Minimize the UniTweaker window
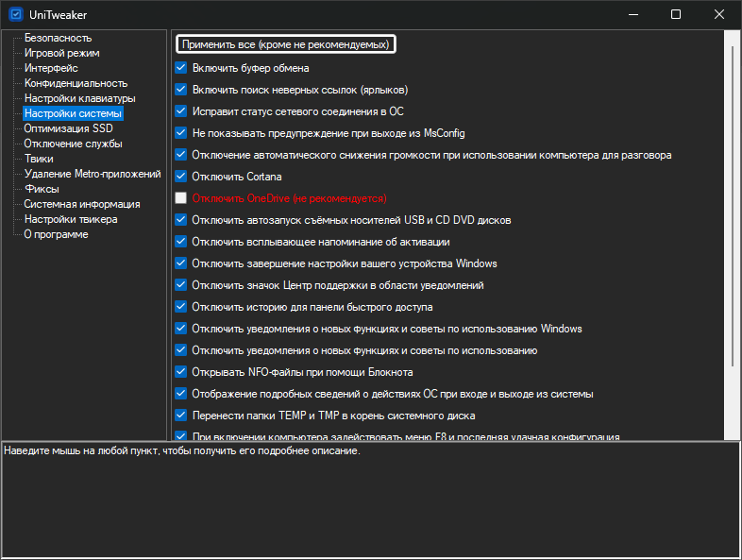Screen dimensions: 742x560 632,14
